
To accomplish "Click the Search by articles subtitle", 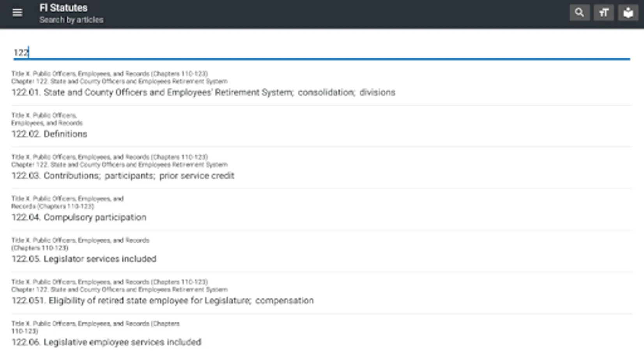I will tap(71, 20).
